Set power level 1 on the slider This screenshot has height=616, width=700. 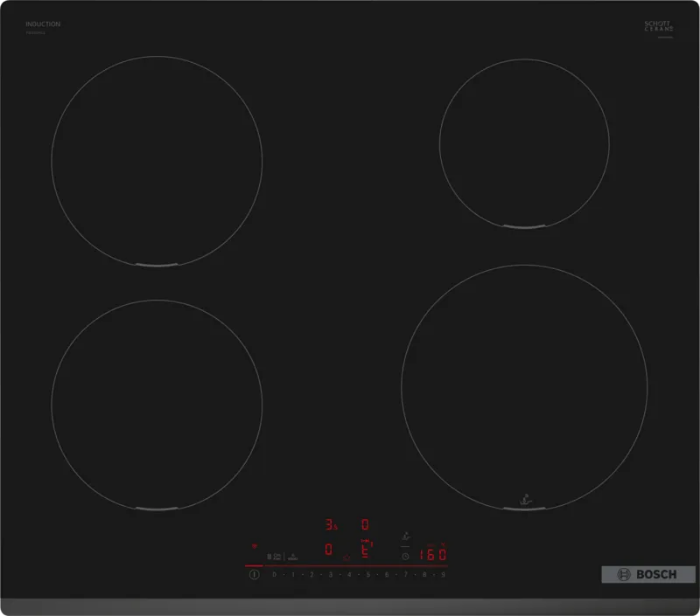pyautogui.click(x=293, y=574)
